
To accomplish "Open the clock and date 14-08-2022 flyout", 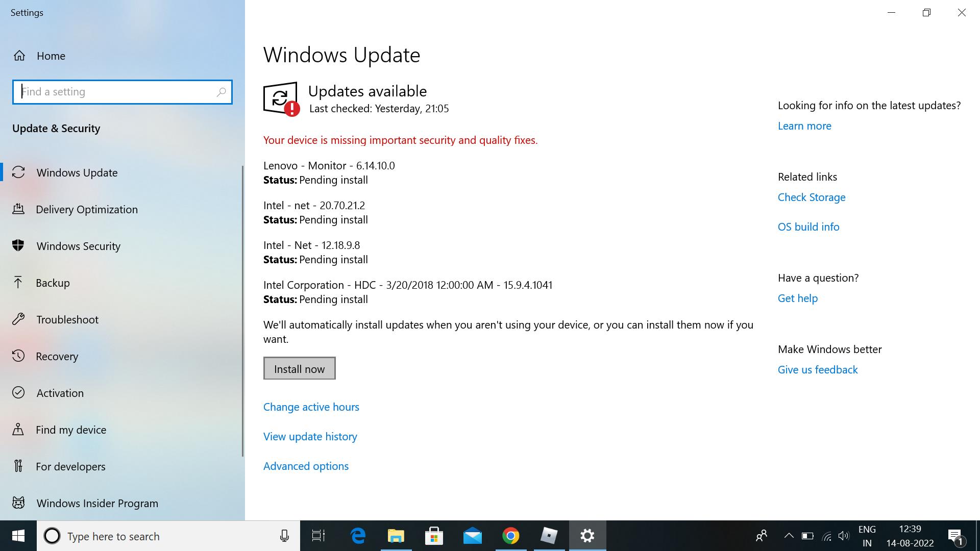I will [910, 536].
